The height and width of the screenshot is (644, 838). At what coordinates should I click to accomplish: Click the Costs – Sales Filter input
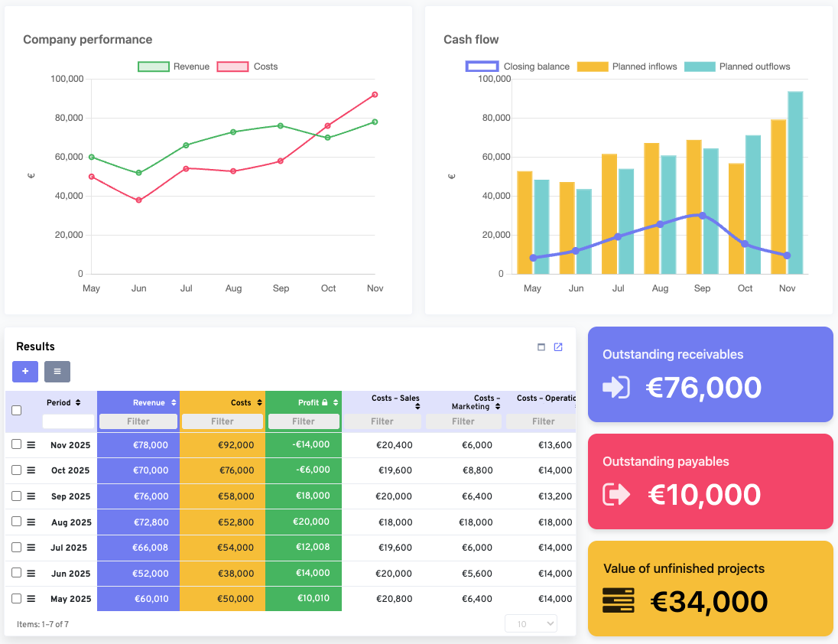coord(382,421)
